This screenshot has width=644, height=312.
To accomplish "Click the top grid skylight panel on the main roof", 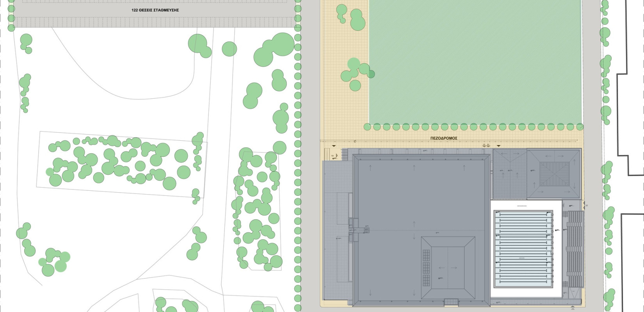I will [426, 255].
